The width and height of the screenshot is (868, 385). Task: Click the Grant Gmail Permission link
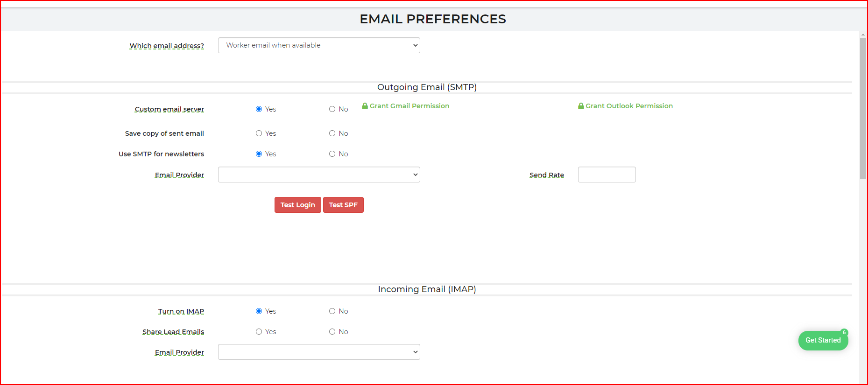[x=409, y=106]
